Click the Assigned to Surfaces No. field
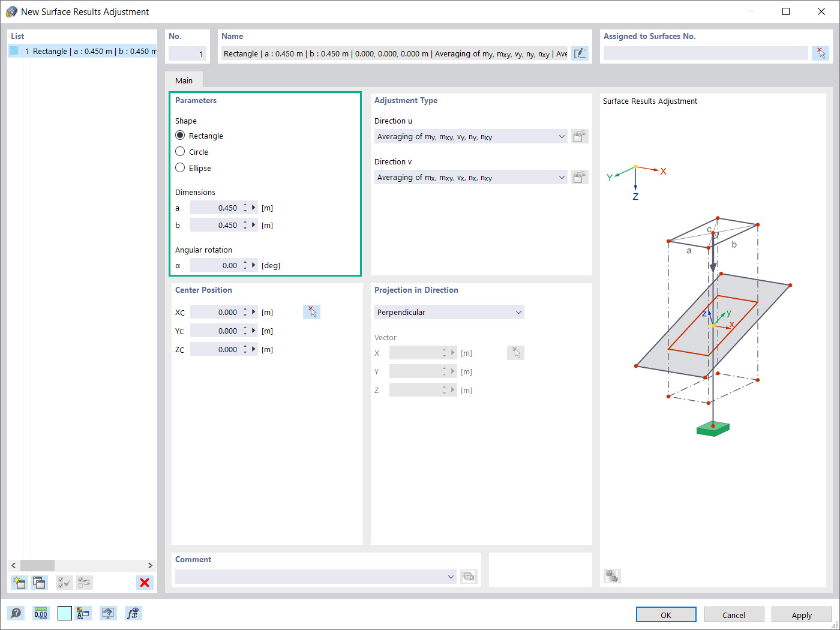Viewport: 840px width, 630px height. click(706, 53)
